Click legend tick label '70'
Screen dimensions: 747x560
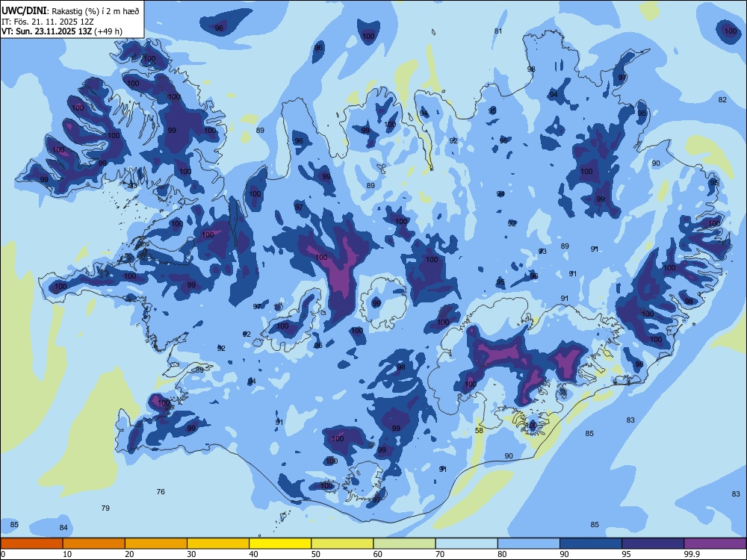(x=440, y=554)
